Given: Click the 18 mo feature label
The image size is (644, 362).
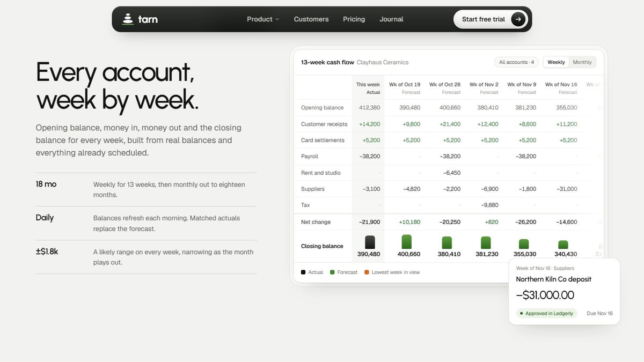Looking at the screenshot, I should pos(46,184).
